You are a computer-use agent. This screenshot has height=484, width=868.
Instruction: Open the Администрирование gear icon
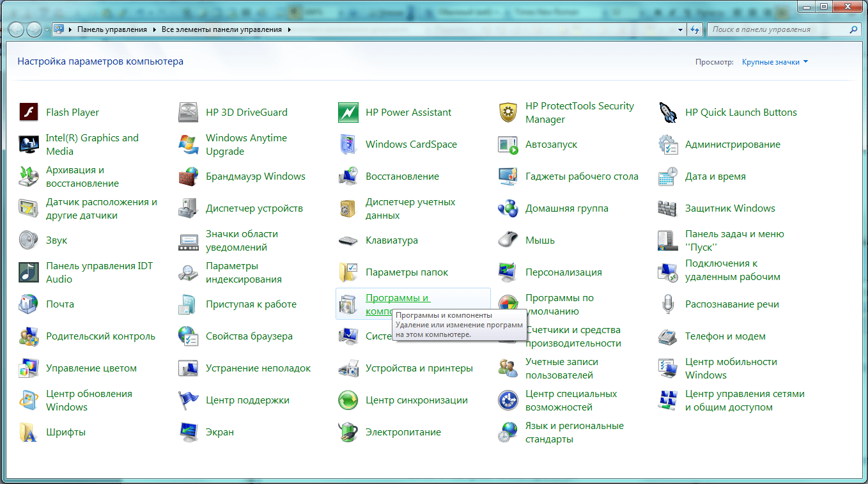coord(668,144)
